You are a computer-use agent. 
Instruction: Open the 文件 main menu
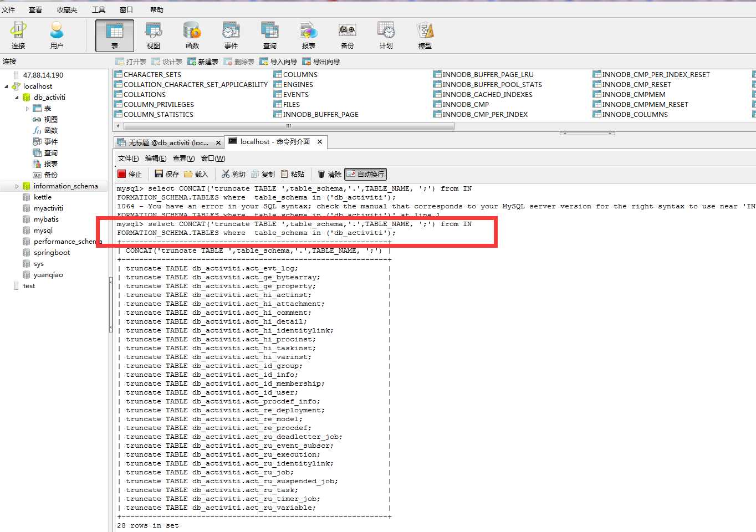(8, 9)
